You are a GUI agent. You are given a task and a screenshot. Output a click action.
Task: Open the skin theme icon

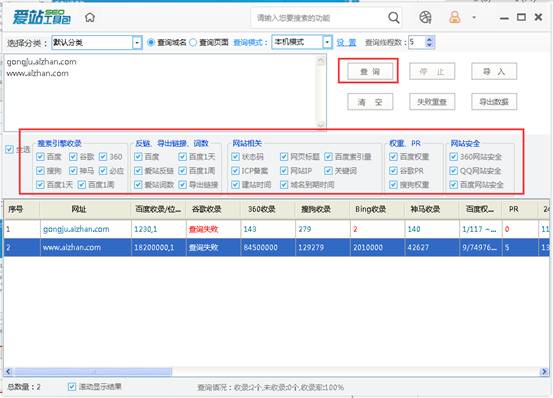[x=425, y=17]
